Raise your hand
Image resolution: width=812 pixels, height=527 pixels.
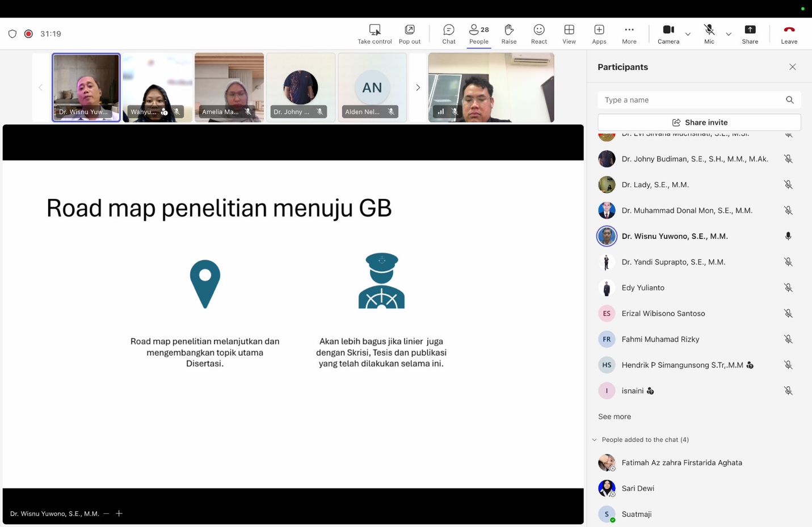[x=508, y=33]
